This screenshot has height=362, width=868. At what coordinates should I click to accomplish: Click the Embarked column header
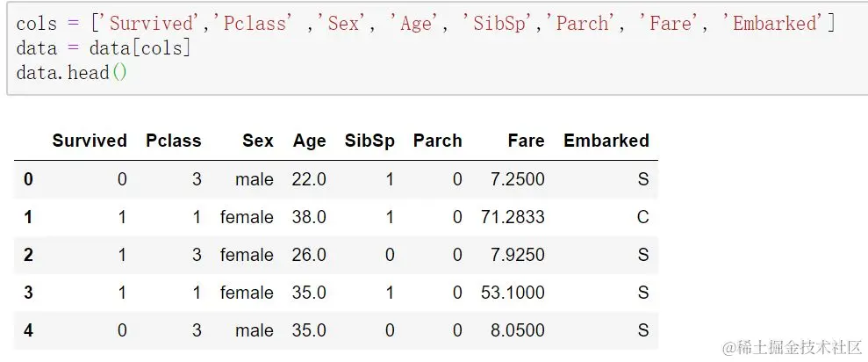tap(606, 141)
